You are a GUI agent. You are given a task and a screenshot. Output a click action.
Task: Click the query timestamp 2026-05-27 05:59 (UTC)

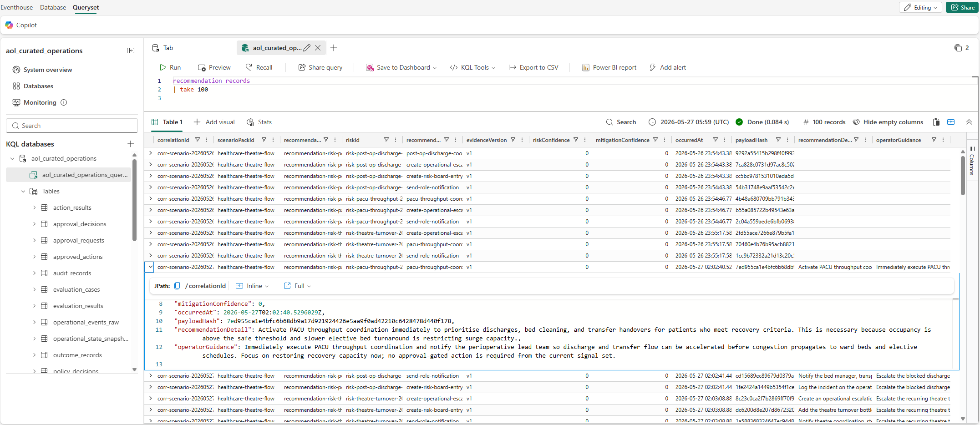pyautogui.click(x=689, y=122)
